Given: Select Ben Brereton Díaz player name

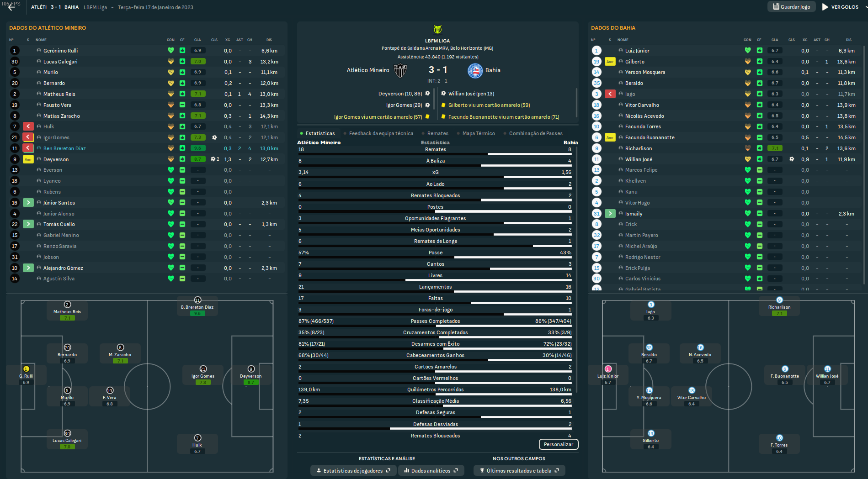Looking at the screenshot, I should 64,148.
